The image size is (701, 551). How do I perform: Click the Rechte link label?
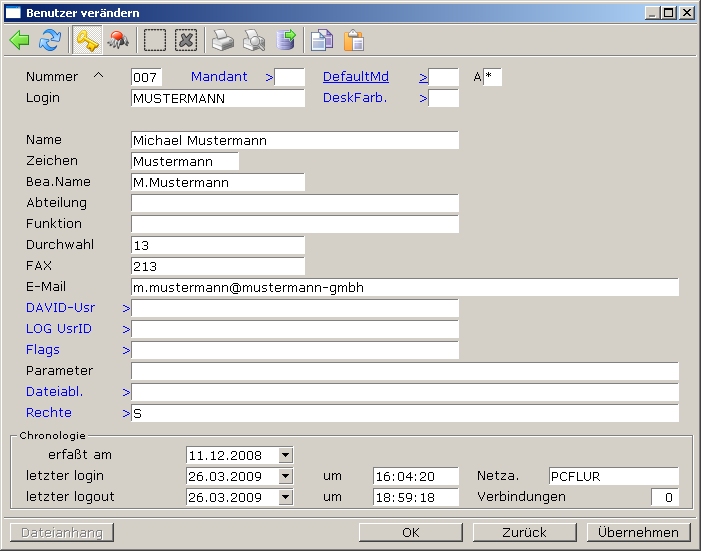(49, 413)
